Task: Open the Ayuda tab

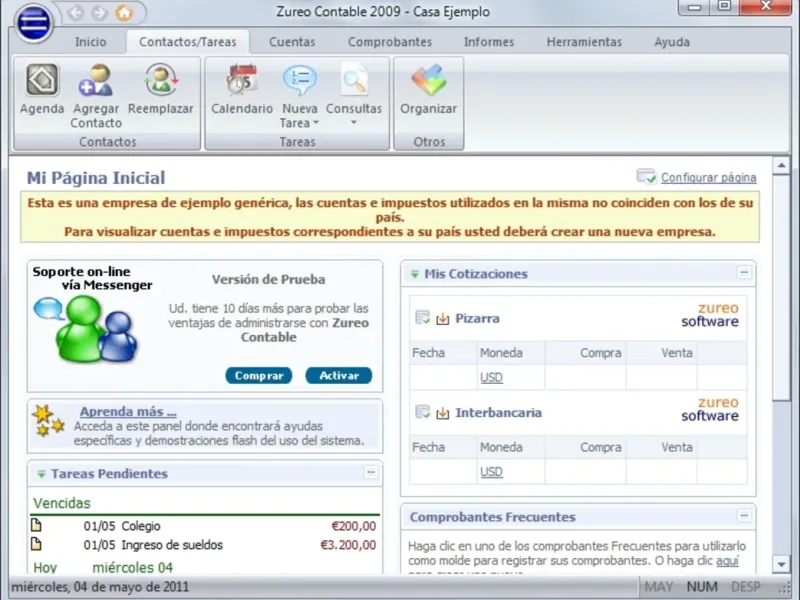Action: (672, 42)
